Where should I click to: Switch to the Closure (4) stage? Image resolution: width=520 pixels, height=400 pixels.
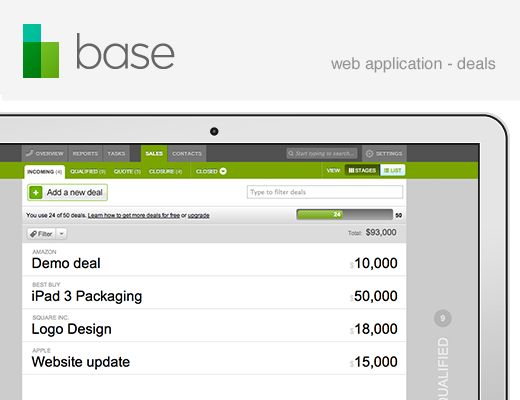[166, 171]
